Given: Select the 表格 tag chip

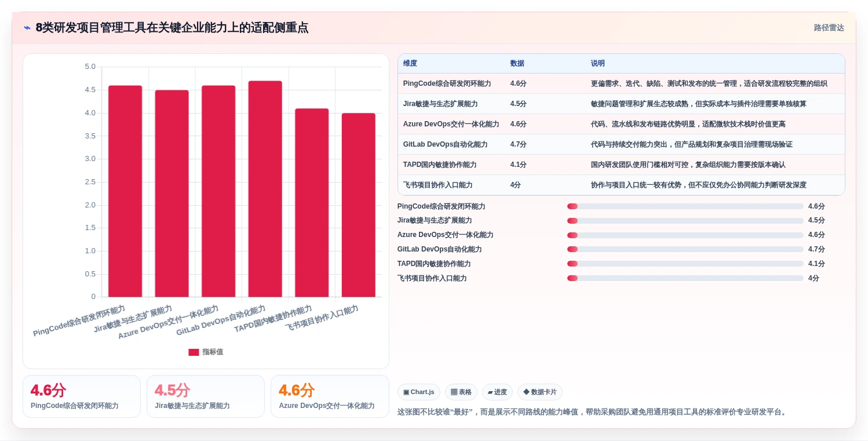Looking at the screenshot, I should (x=461, y=392).
